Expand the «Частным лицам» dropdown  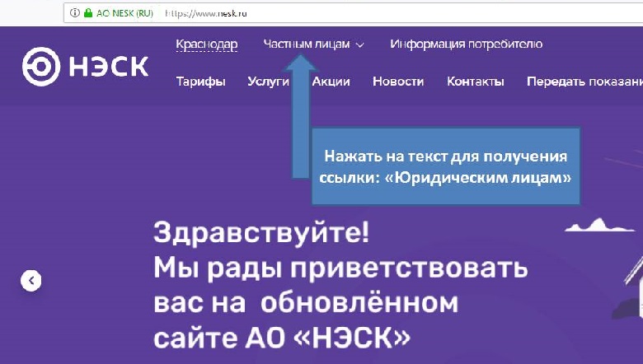314,44
